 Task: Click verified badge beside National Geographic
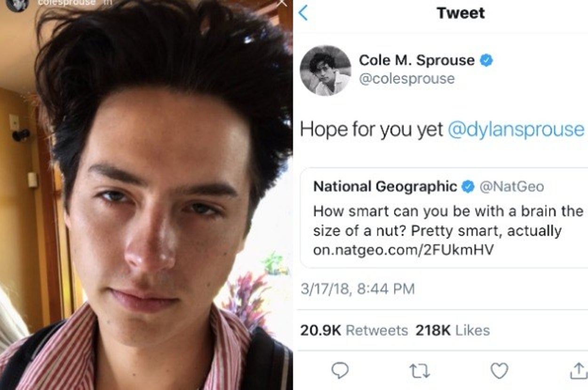coord(468,187)
